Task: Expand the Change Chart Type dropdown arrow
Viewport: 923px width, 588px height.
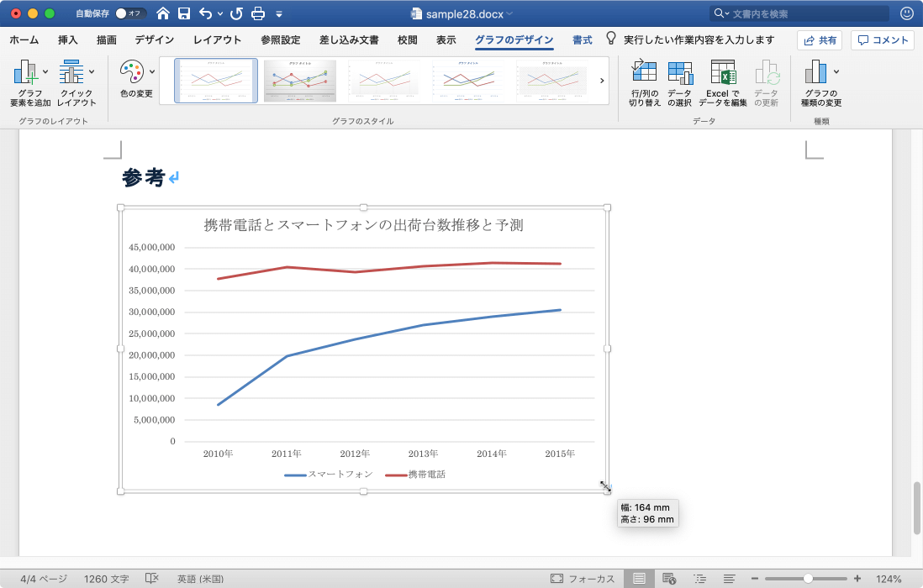Action: tap(836, 71)
